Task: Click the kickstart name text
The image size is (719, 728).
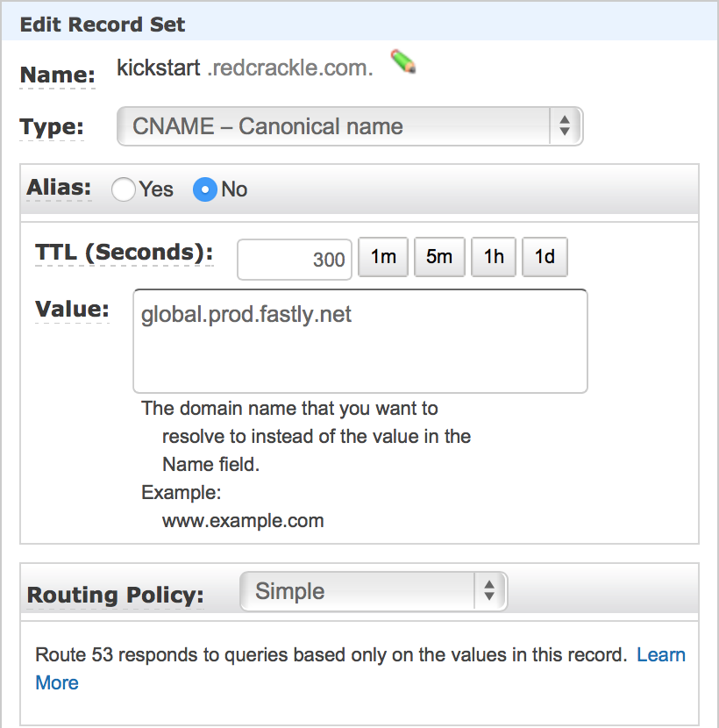Action: (159, 68)
